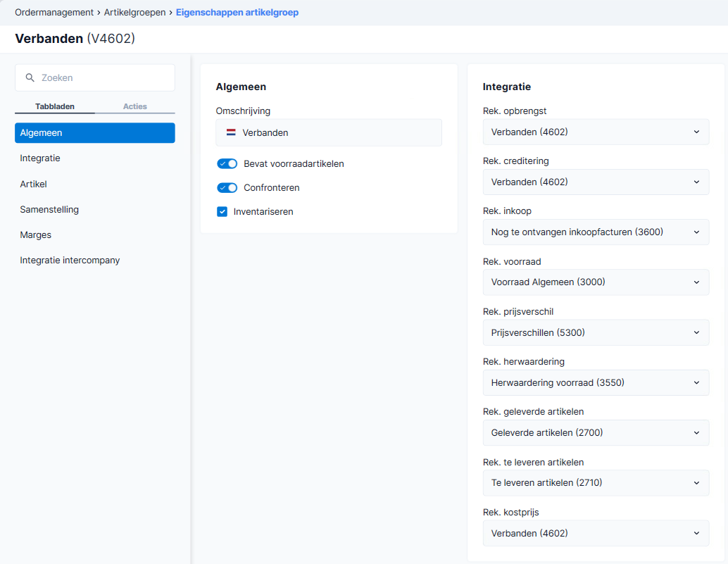Click the Dutch flag icon in Omschrijving

pyautogui.click(x=231, y=132)
